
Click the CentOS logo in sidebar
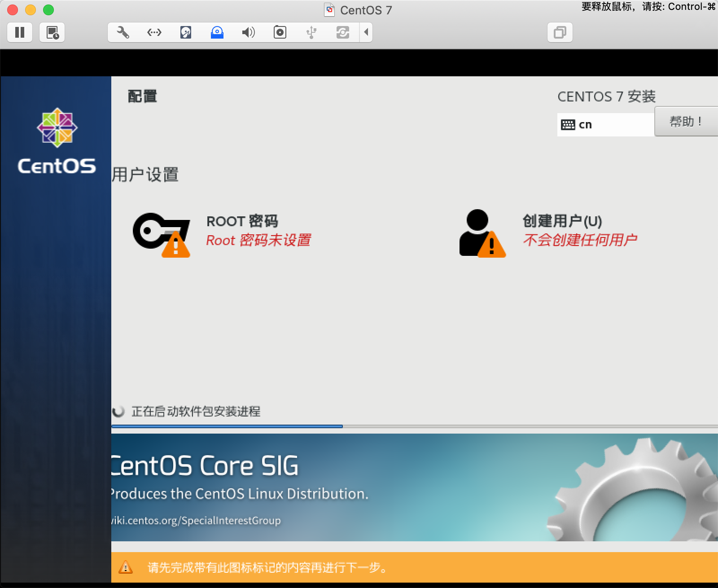pos(57,141)
